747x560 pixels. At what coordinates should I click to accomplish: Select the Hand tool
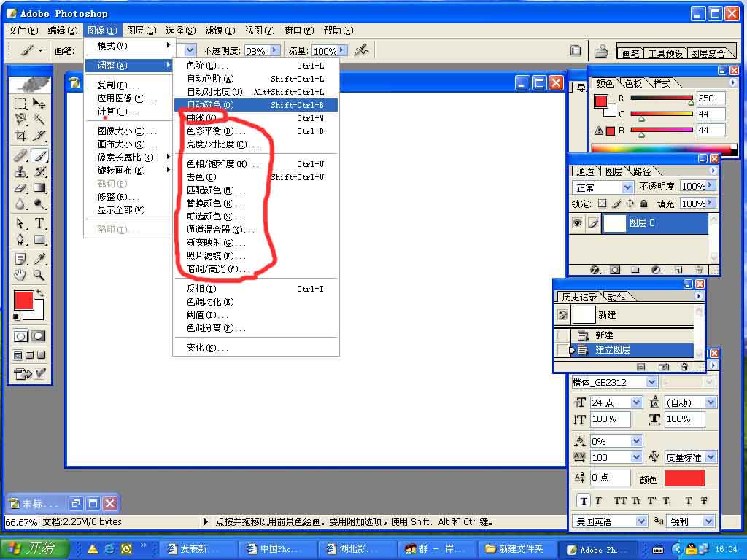pos(20,275)
